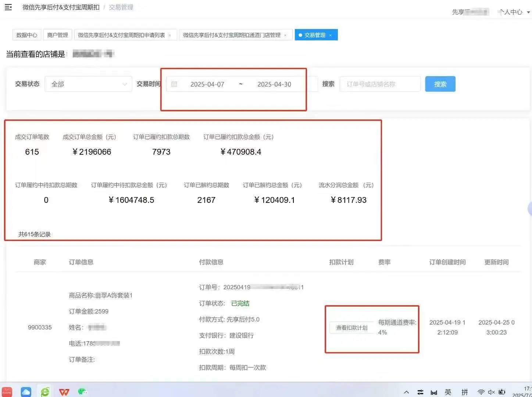Click the two-arrows switch tray icon
Viewport: 532px width, 397px height.
coord(420,392)
